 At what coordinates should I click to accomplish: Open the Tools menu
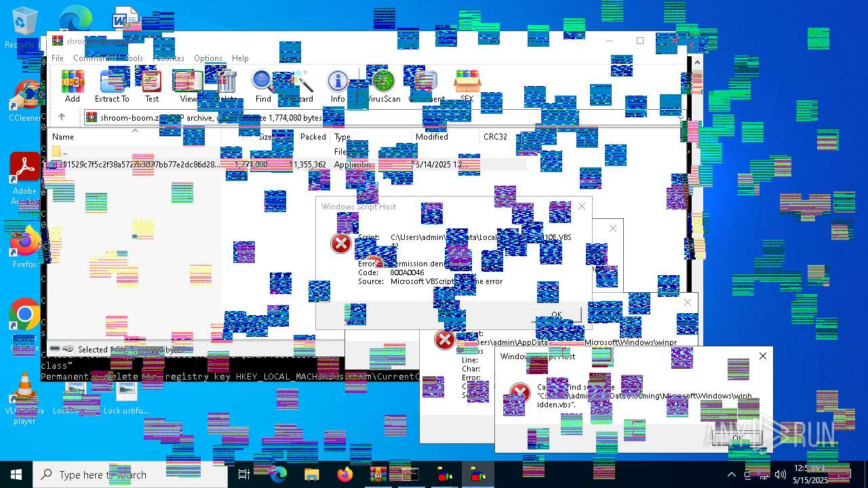tap(133, 58)
